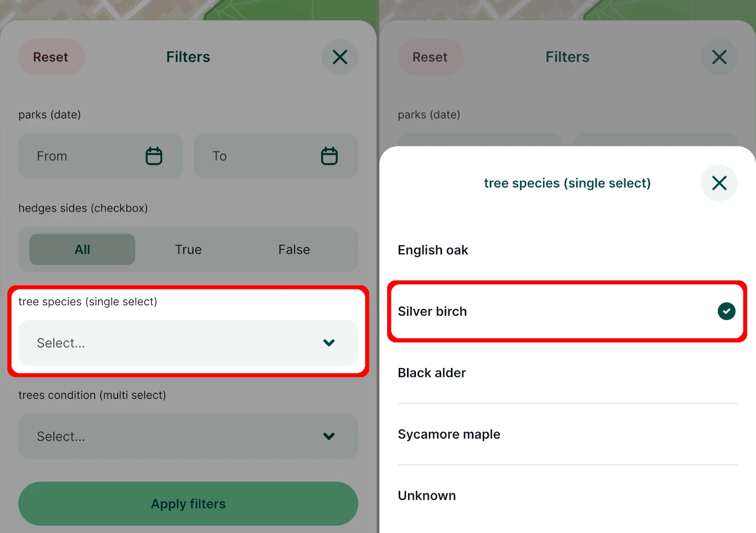Viewport: 756px width, 533px height.
Task: Select False for hedges sides filter
Action: coord(294,249)
